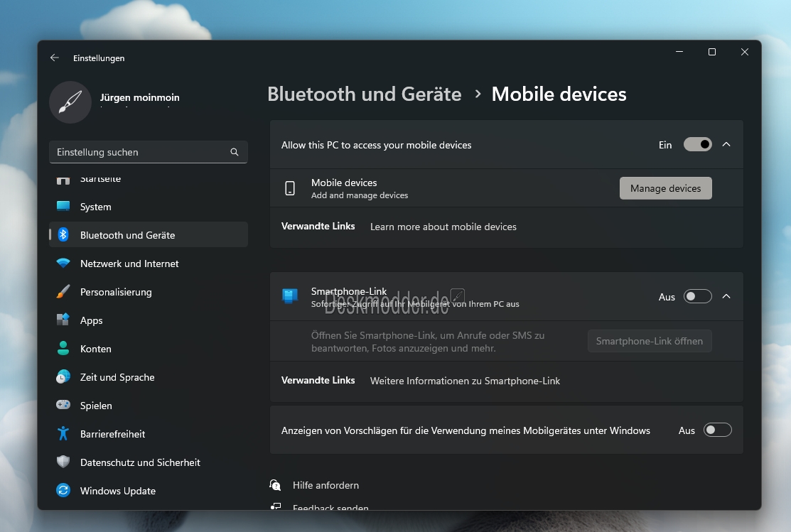The height and width of the screenshot is (532, 791).
Task: Click the Konten person icon
Action: pos(63,349)
